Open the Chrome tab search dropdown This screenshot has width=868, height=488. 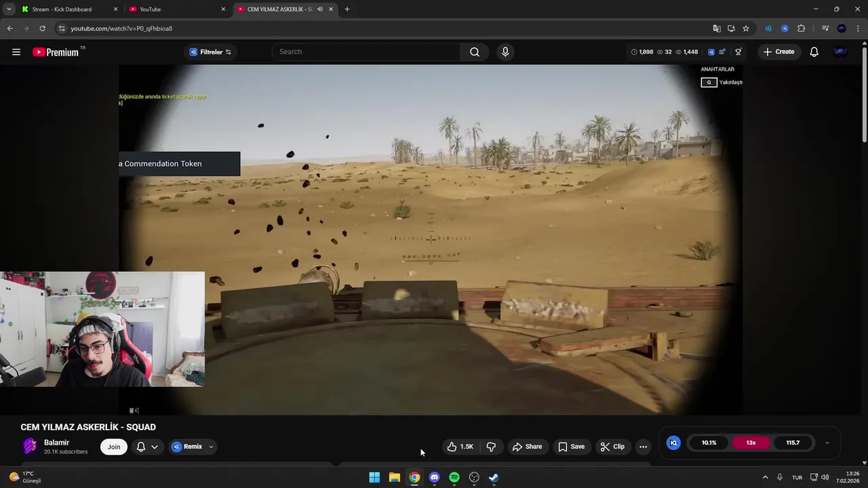tap(9, 9)
